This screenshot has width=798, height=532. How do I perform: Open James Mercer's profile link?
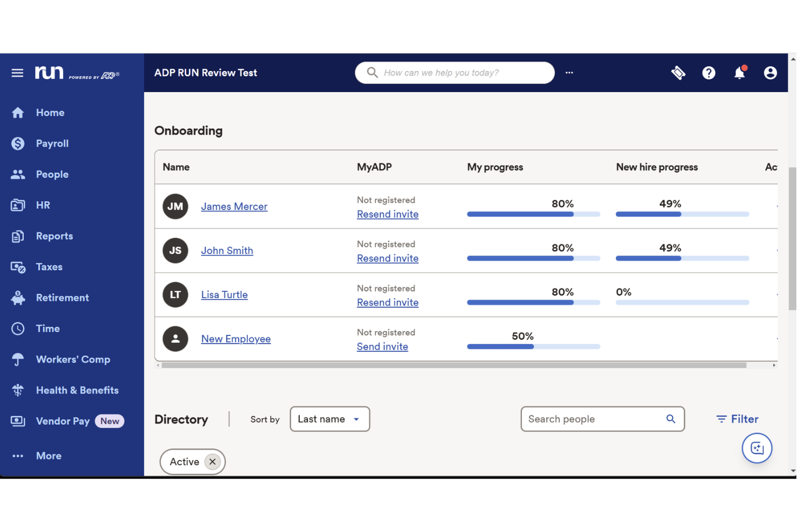[x=234, y=206]
